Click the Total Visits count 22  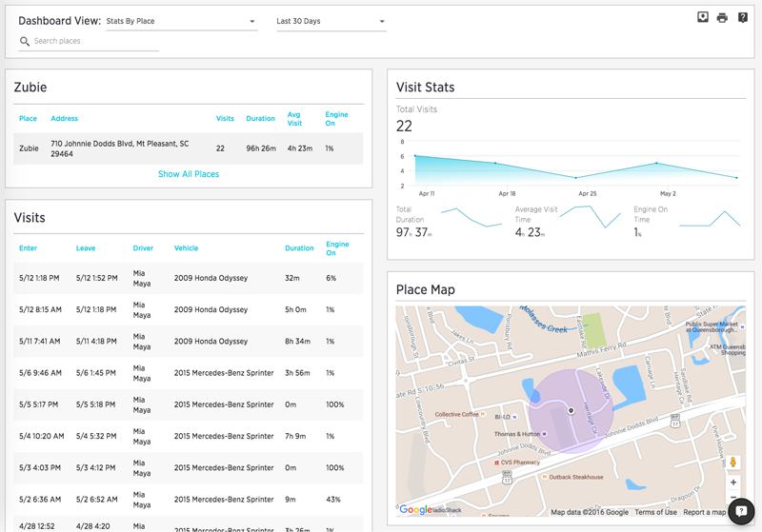[x=404, y=127]
